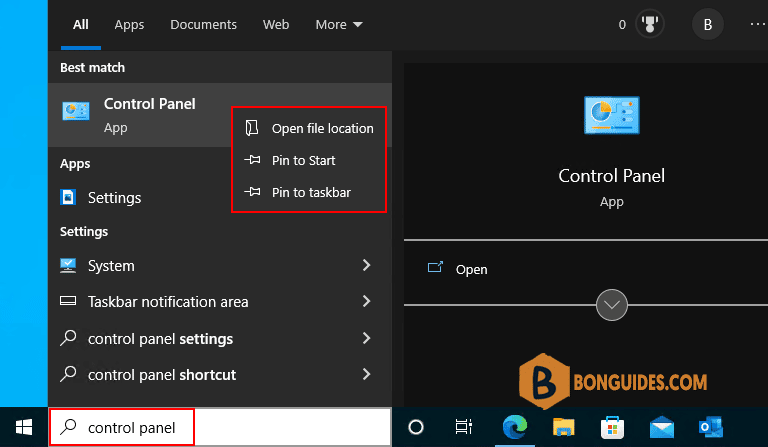Open the three-dot options menu
Screen dimensions: 768x447
pos(758,24)
